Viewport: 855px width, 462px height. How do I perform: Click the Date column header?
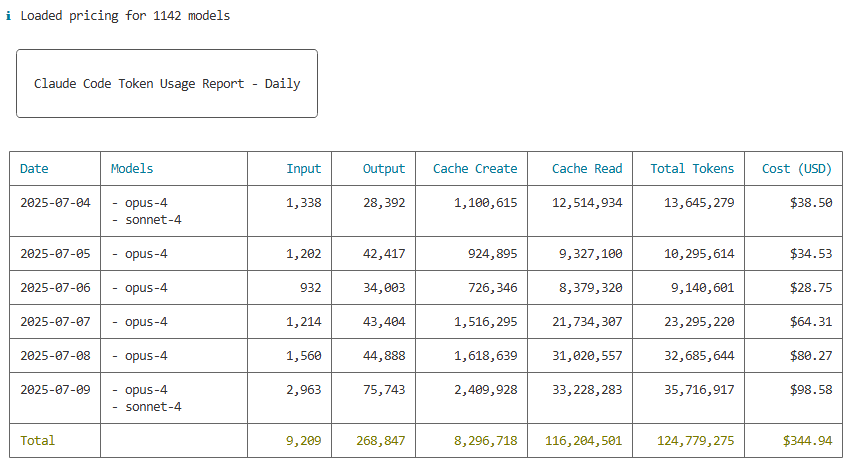tap(34, 169)
